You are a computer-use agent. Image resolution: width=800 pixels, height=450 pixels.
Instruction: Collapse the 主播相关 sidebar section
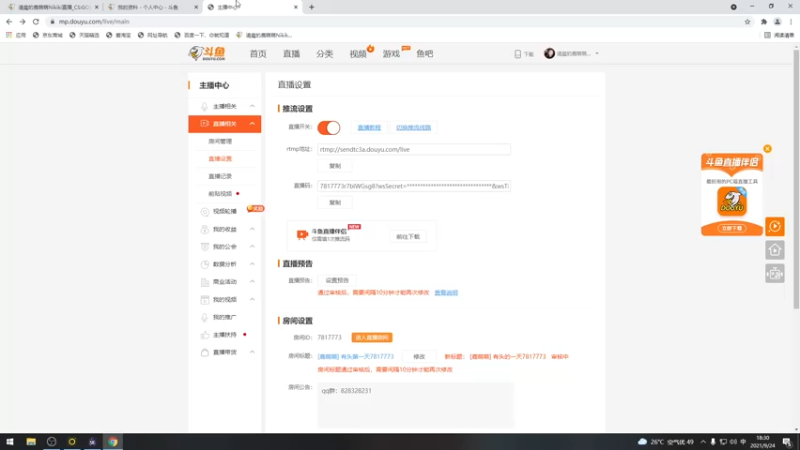[252, 106]
